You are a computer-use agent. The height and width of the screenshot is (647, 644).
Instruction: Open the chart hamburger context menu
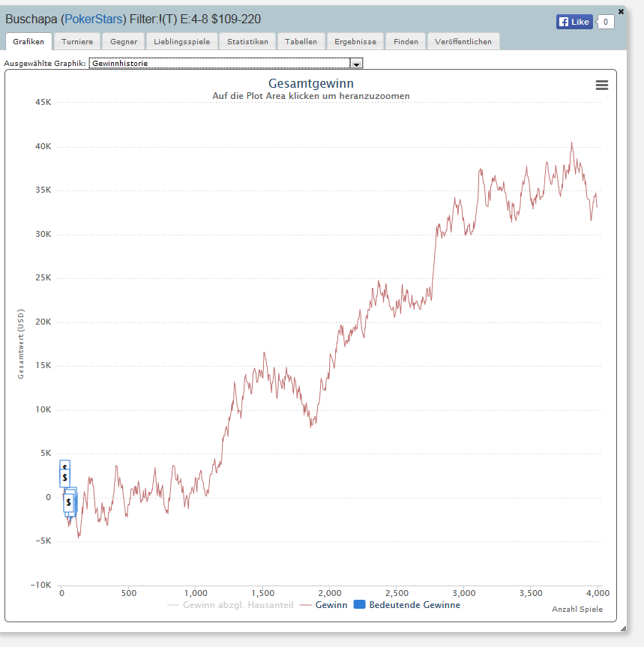601,85
